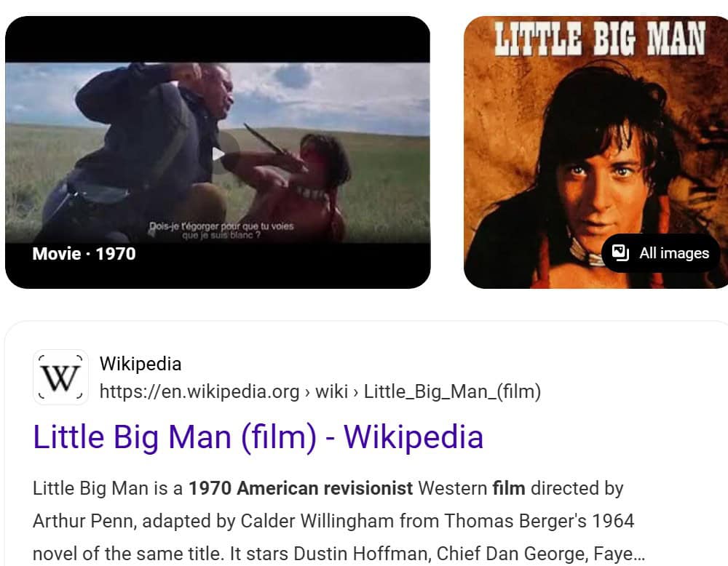Click the LITTLE BIG MAN poster title text
Screen dimensions: 728x566
click(x=599, y=39)
